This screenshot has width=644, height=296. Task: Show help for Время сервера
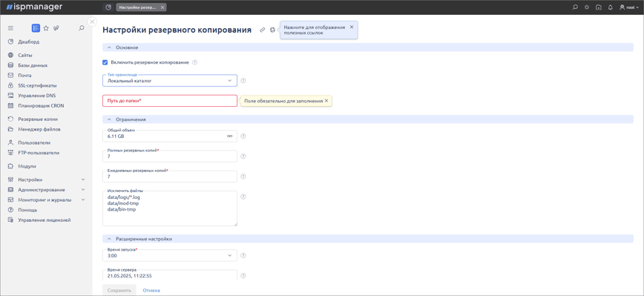(243, 275)
